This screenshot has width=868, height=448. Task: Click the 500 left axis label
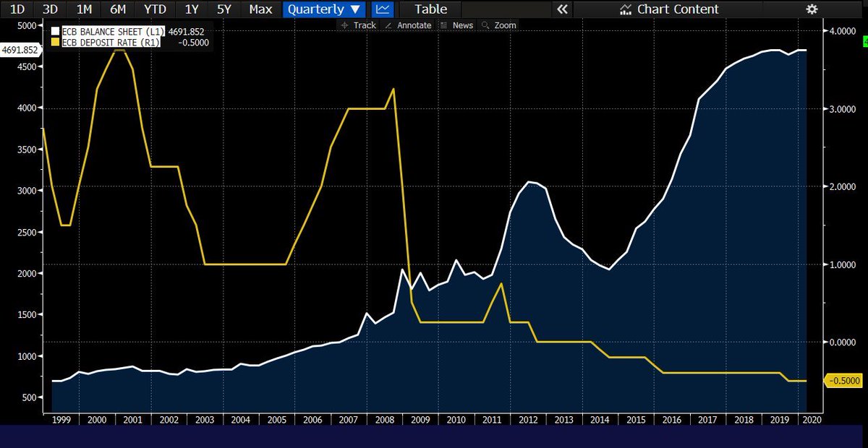coord(29,398)
